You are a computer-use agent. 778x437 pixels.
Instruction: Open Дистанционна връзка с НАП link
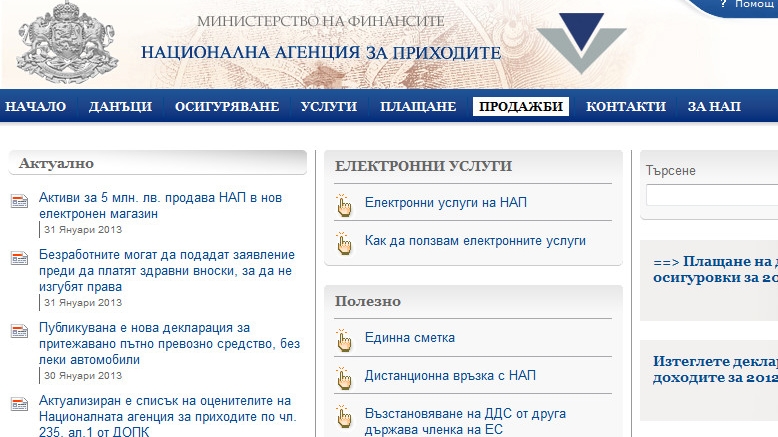[450, 375]
